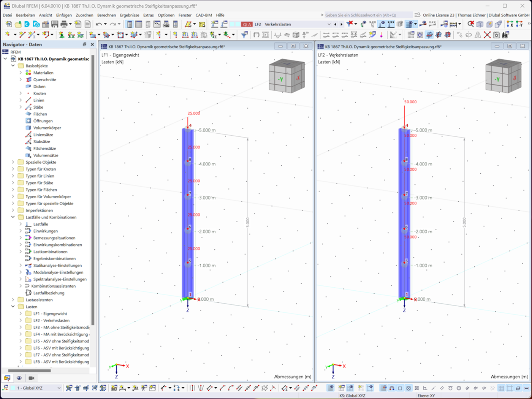Click the Zoom reset magnifier icon with red X

(471, 23)
